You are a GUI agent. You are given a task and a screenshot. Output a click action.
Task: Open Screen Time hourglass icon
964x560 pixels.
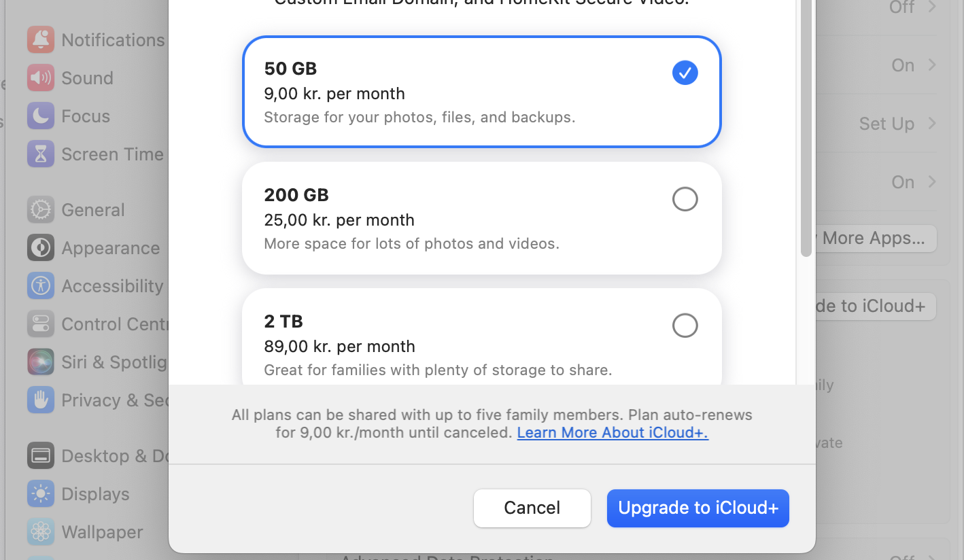click(41, 154)
